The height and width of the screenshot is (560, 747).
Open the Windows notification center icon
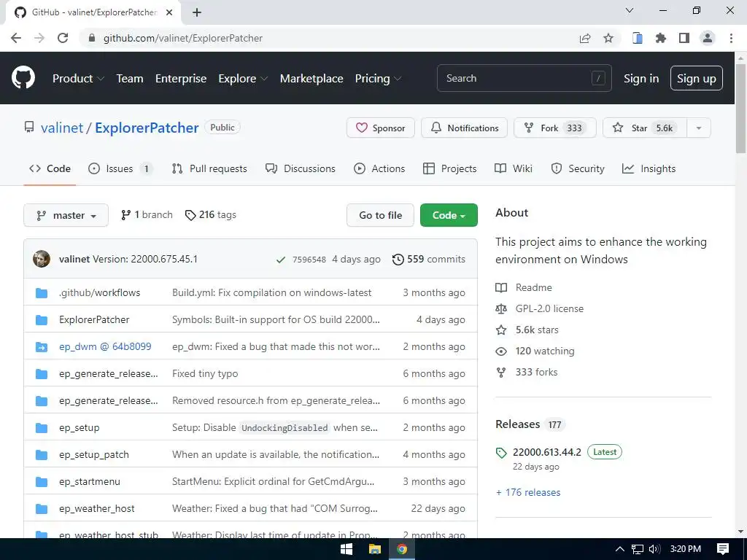[723, 549]
